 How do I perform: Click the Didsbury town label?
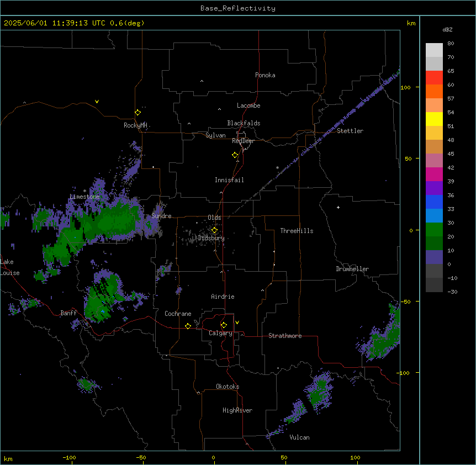[x=211, y=238]
